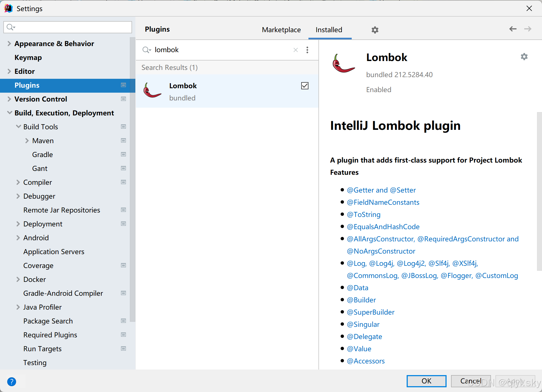Switch to the Marketplace tab

(x=281, y=30)
